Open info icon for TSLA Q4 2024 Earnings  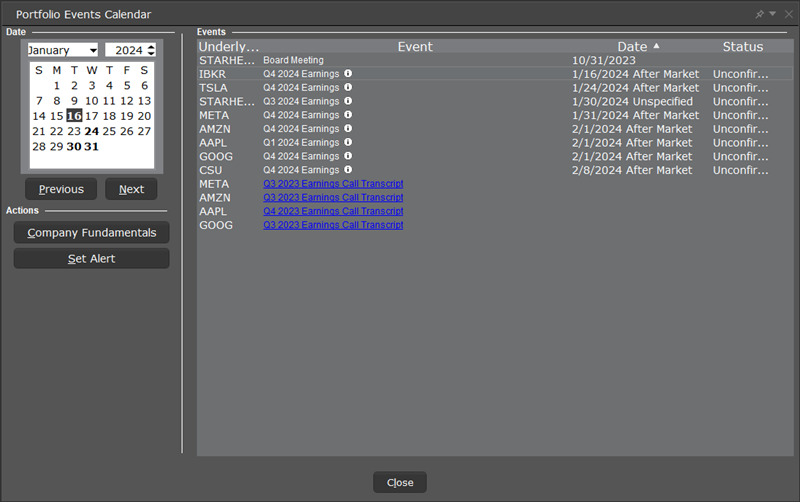[348, 87]
